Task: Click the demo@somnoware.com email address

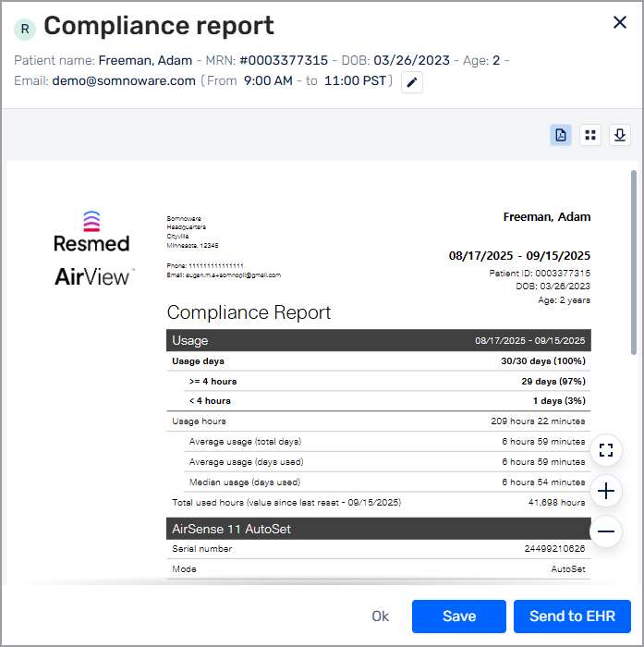Action: (124, 81)
